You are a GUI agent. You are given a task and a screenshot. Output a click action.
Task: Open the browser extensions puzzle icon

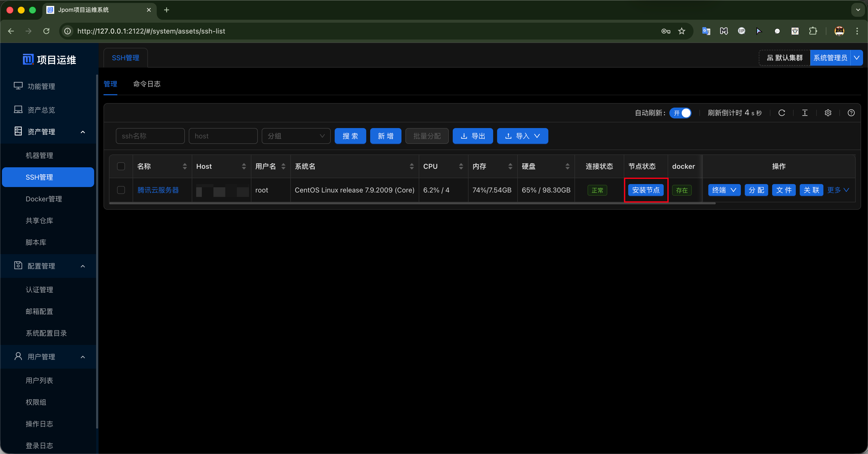pyautogui.click(x=813, y=31)
